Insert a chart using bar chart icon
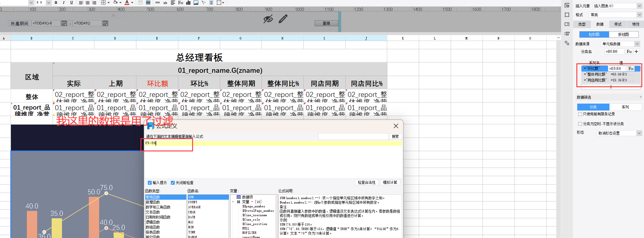This screenshot has height=238, width=644. click(188, 3)
